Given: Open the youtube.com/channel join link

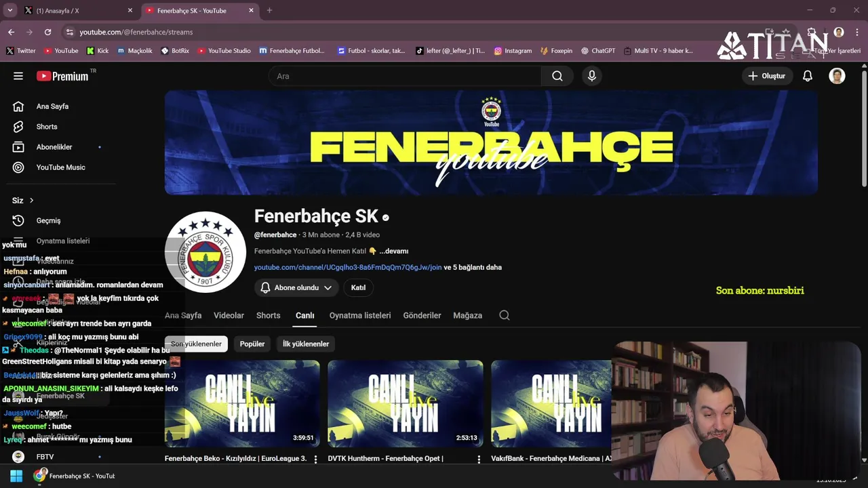Looking at the screenshot, I should pyautogui.click(x=348, y=267).
